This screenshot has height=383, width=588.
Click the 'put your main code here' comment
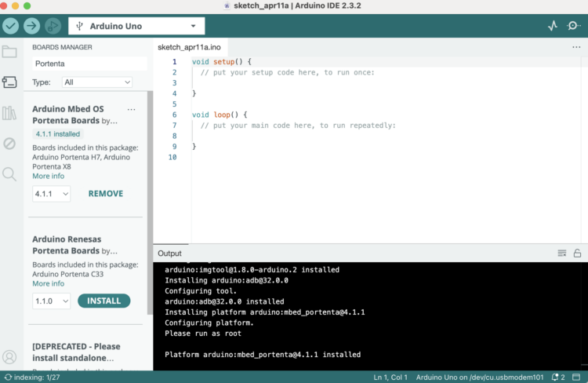tap(298, 126)
